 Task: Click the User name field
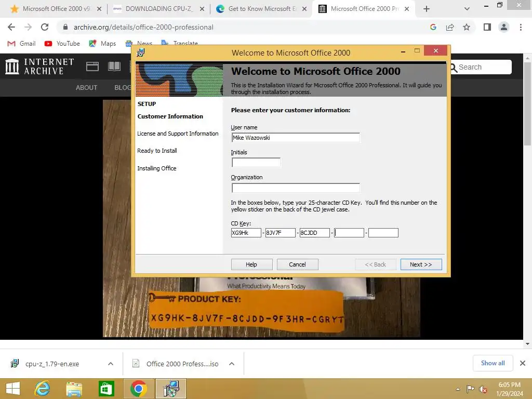click(296, 137)
